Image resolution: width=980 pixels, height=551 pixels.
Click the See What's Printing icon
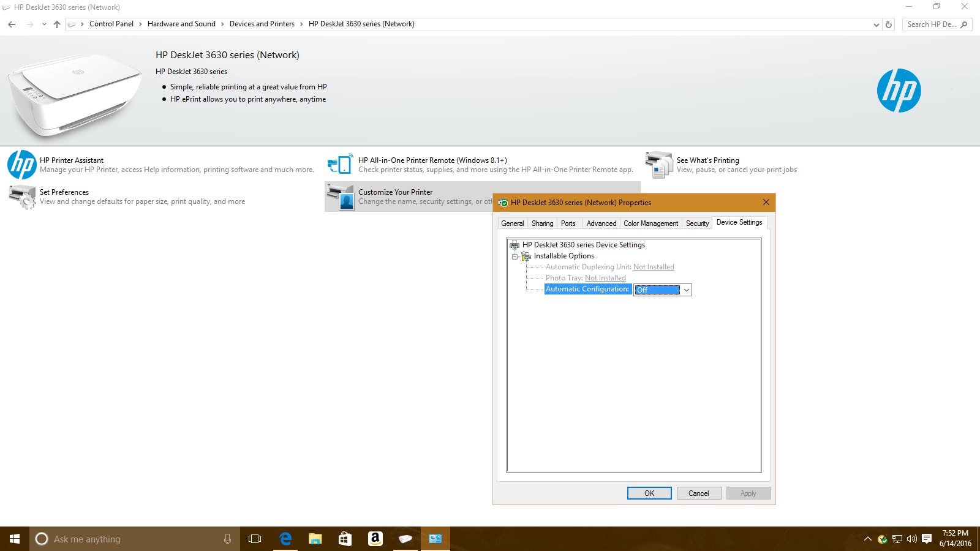[x=659, y=165]
